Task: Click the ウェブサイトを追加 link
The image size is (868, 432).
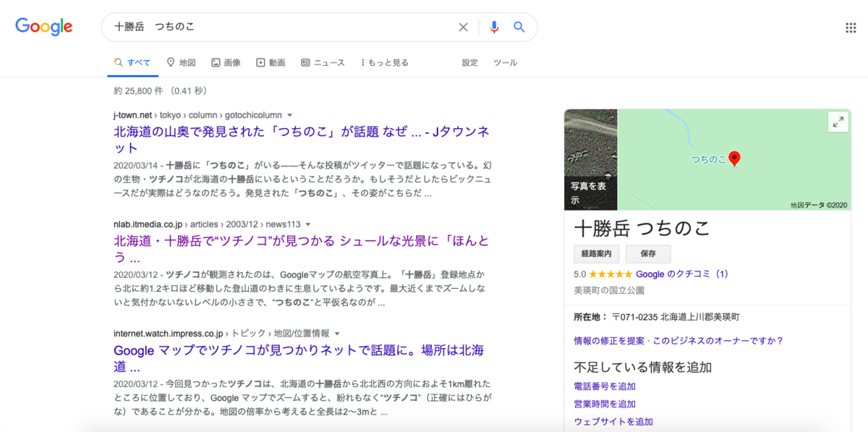Action: [x=613, y=421]
